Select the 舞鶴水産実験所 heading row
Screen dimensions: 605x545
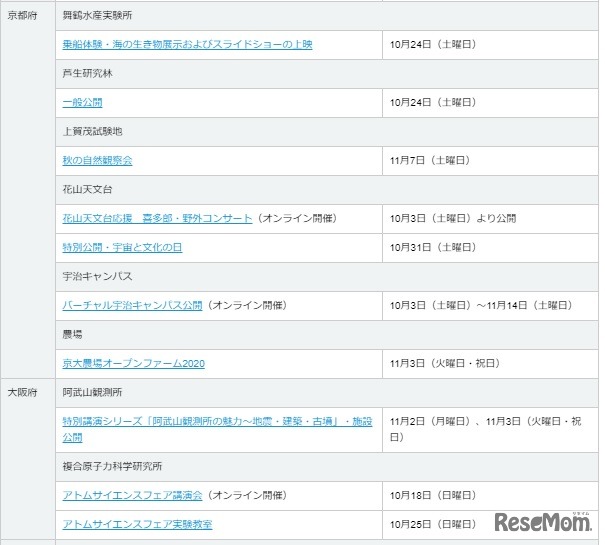tap(327, 16)
